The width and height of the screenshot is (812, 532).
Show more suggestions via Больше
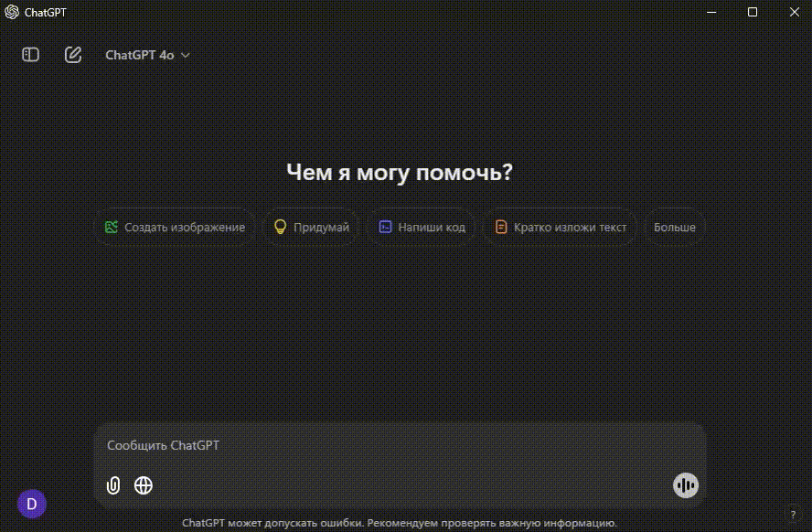pos(675,228)
